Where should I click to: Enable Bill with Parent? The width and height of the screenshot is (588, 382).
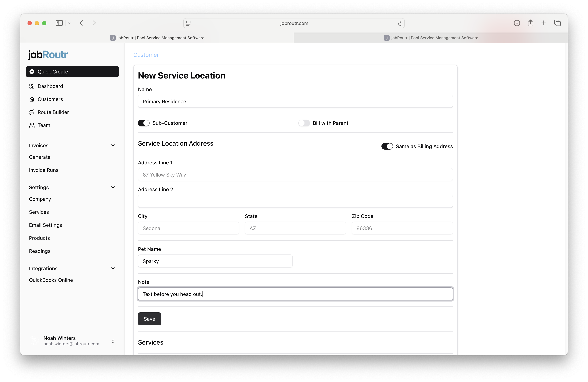[x=304, y=123]
